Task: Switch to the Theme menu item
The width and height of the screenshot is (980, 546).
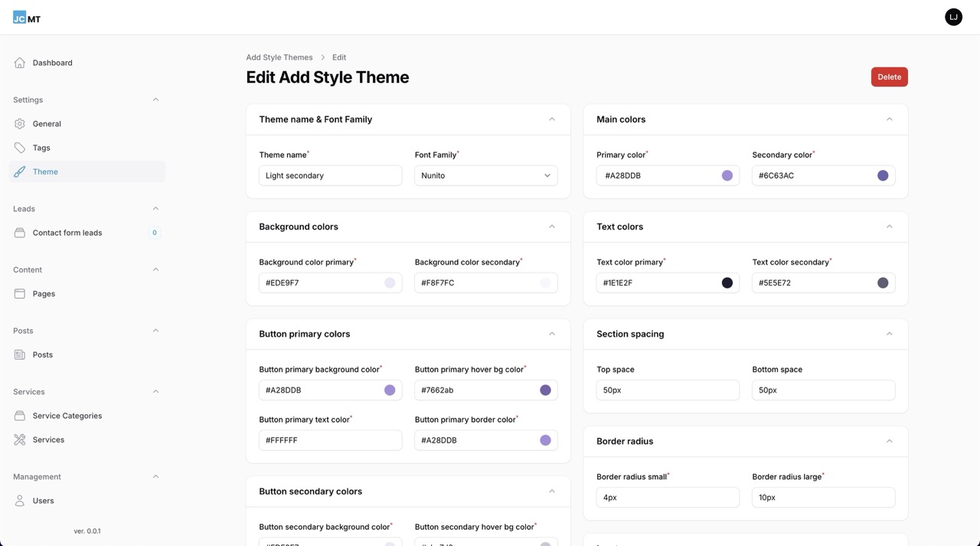Action: click(44, 172)
